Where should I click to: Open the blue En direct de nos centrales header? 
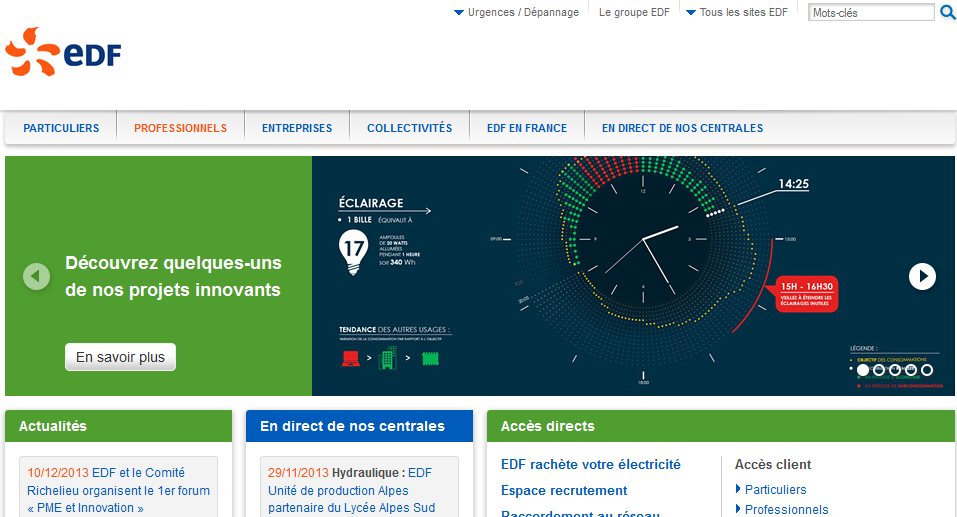pyautogui.click(x=359, y=426)
